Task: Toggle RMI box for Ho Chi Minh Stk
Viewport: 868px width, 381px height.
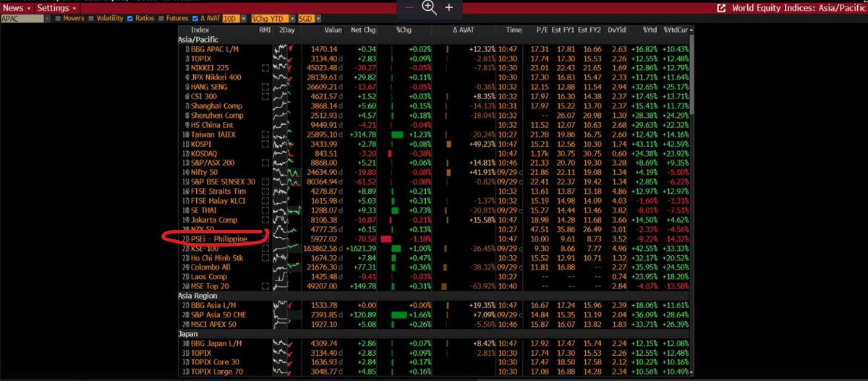Action: [265, 257]
